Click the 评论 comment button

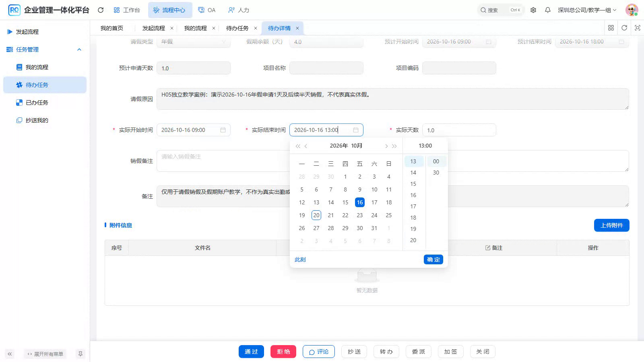point(319,352)
